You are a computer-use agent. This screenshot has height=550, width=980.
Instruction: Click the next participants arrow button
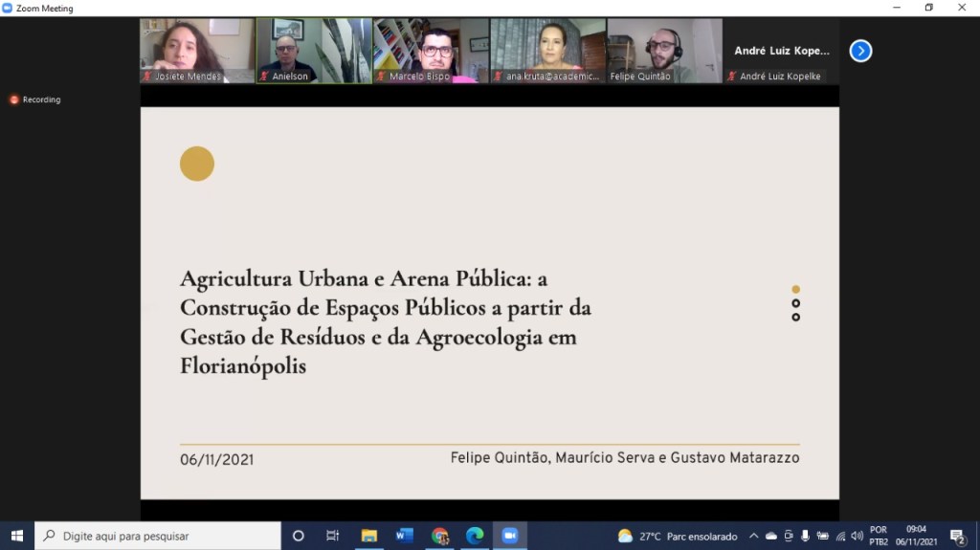pyautogui.click(x=860, y=51)
